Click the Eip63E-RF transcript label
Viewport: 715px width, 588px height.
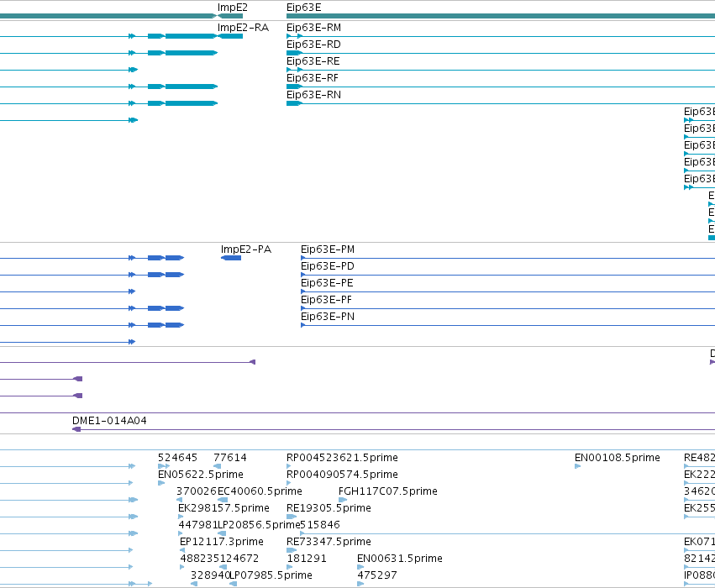(313, 78)
